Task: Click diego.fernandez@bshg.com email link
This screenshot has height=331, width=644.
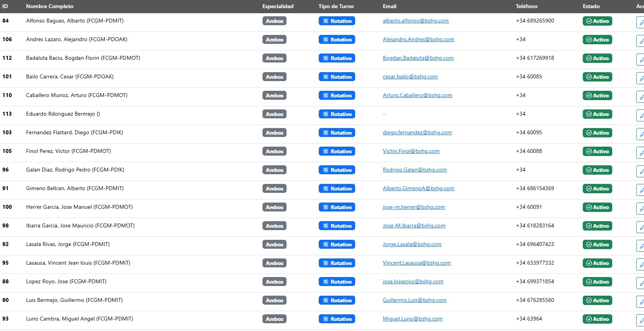Action: 417,133
